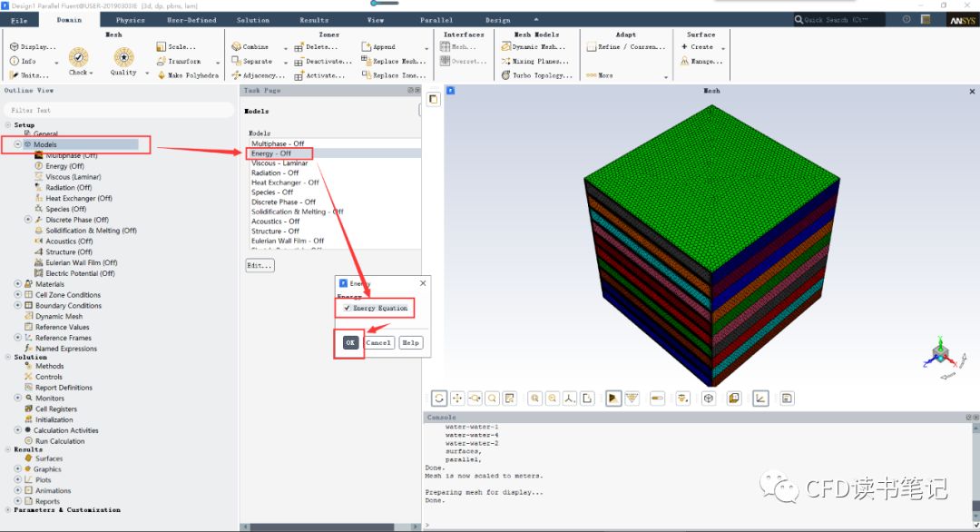The height and width of the screenshot is (532, 980).
Task: Click Delete zones
Action: click(317, 47)
